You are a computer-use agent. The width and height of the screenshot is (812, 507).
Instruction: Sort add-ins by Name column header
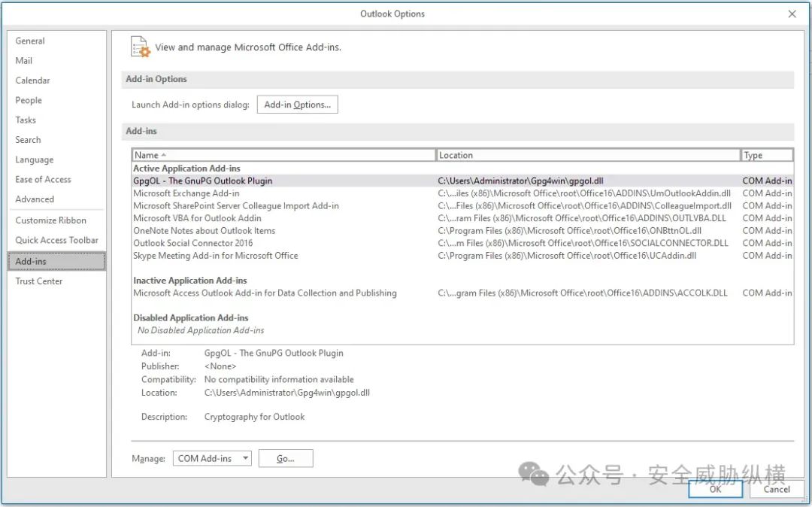tap(283, 155)
